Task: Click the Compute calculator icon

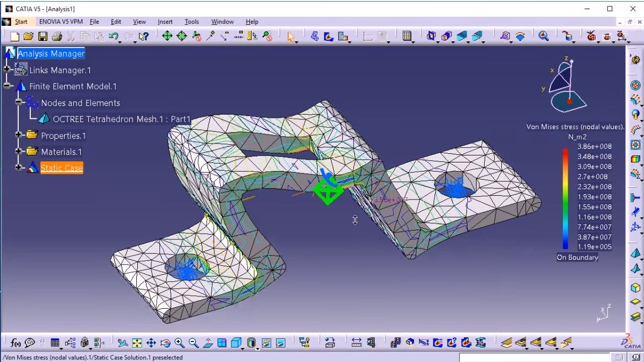Action: coord(407,36)
